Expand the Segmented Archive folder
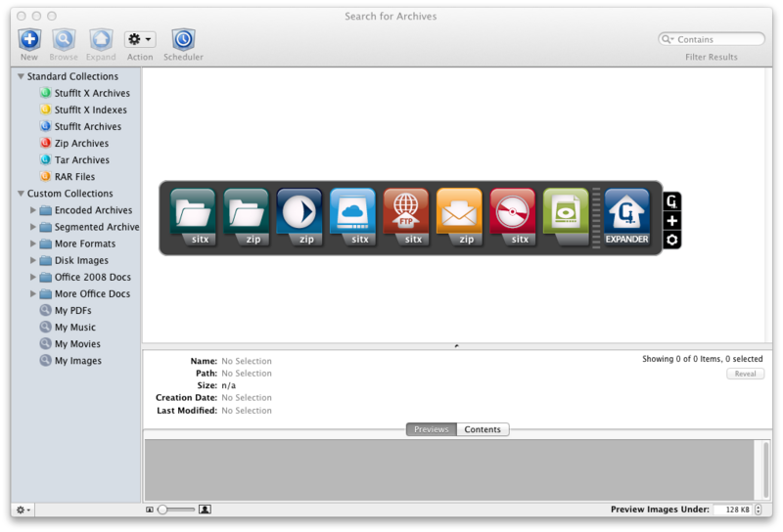This screenshot has height=532, width=783. 33,227
